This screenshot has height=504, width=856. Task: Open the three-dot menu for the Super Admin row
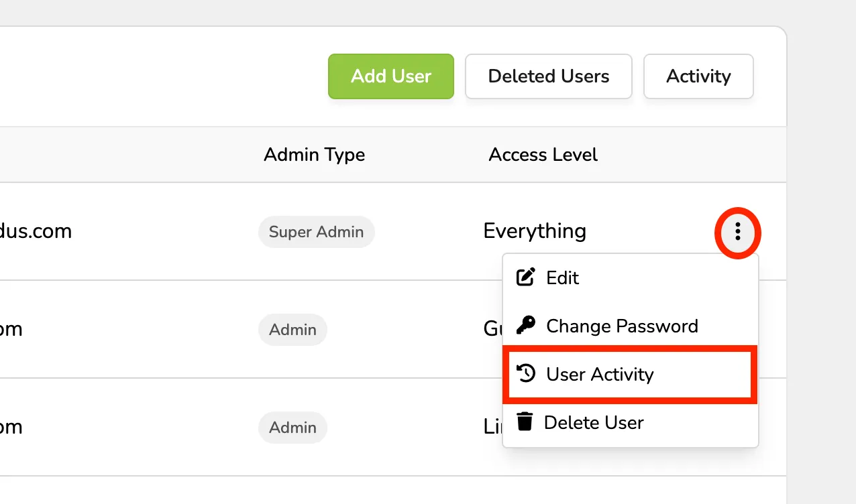[x=738, y=232]
